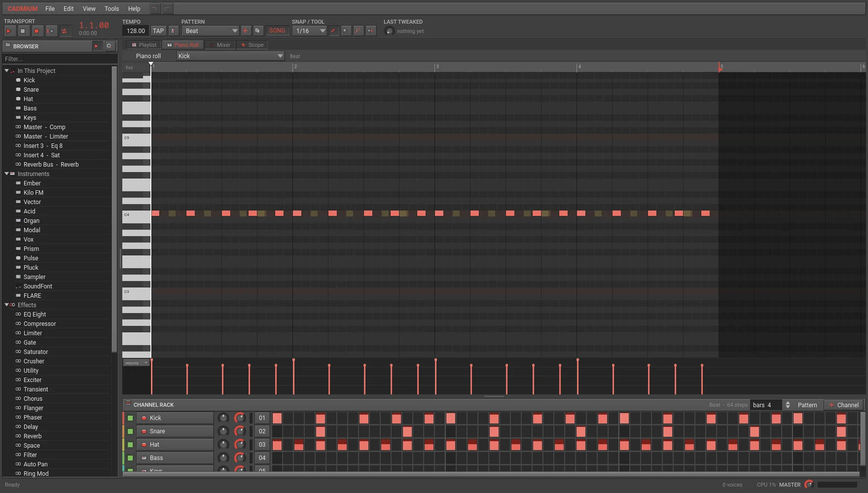
Task: Click the browser search icon
Action: tap(109, 46)
